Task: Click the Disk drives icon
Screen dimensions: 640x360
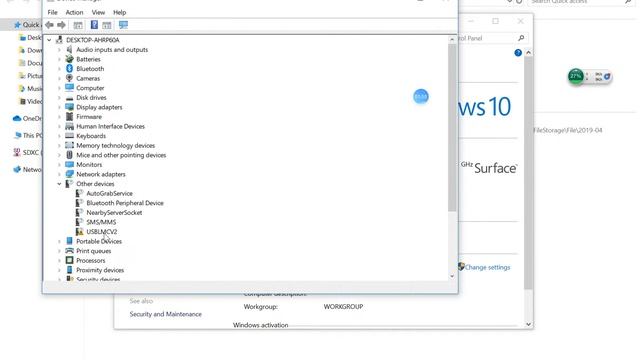Action: 69,98
